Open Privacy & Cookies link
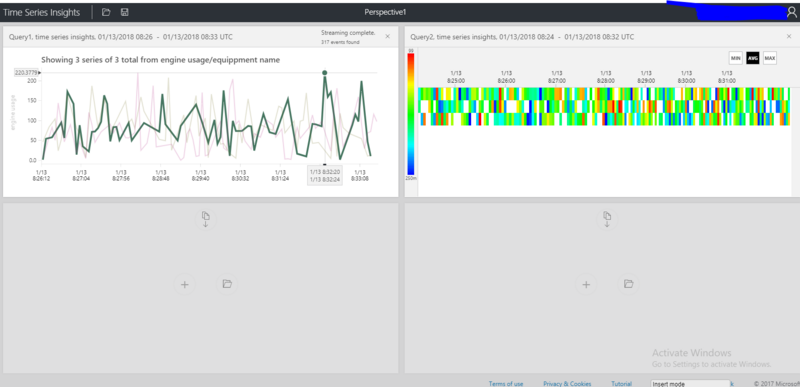The height and width of the screenshot is (387, 800). click(567, 384)
